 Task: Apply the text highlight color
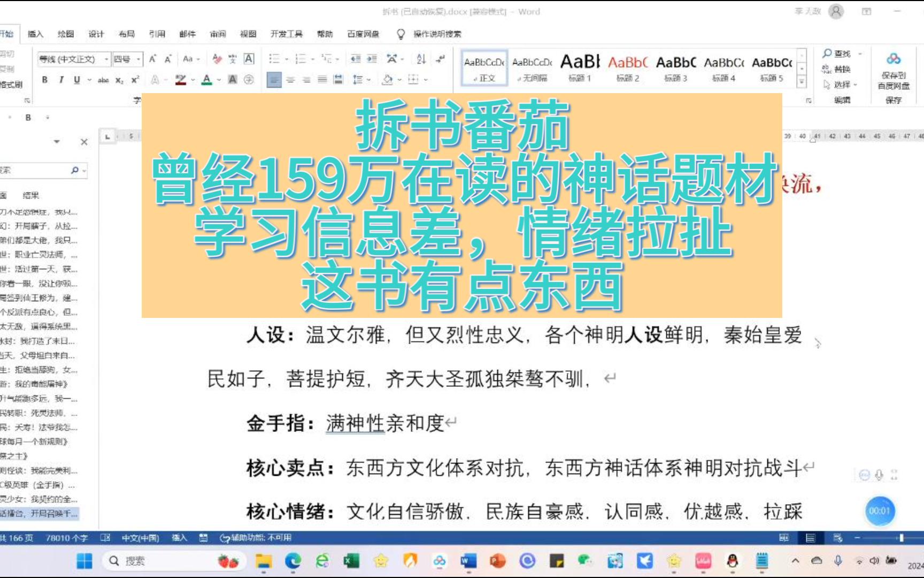pos(181,80)
